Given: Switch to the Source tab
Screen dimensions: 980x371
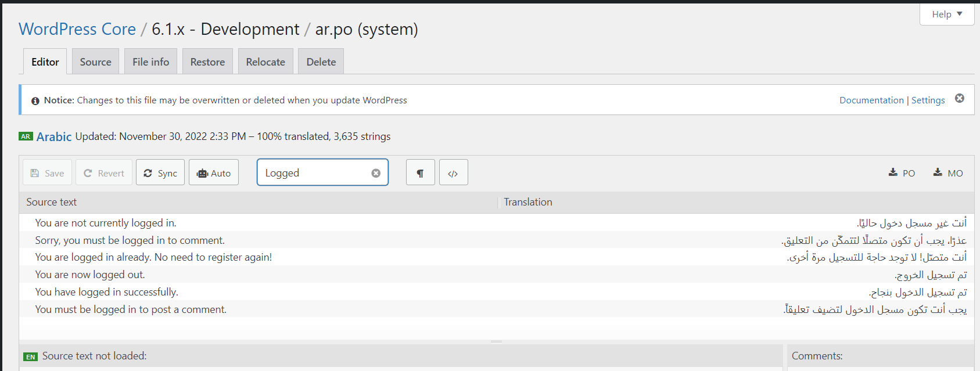Looking at the screenshot, I should [x=96, y=62].
